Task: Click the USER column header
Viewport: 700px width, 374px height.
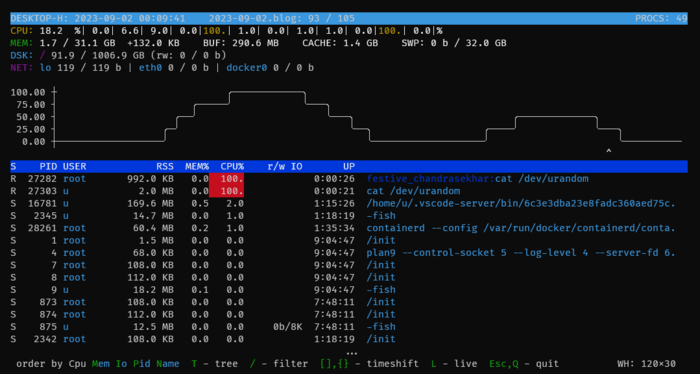Action: pyautogui.click(x=75, y=166)
